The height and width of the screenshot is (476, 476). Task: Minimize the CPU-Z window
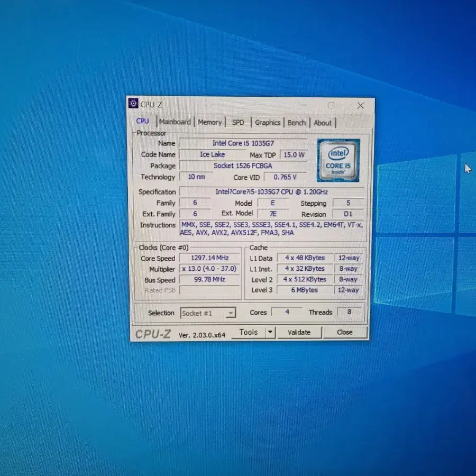pyautogui.click(x=303, y=105)
